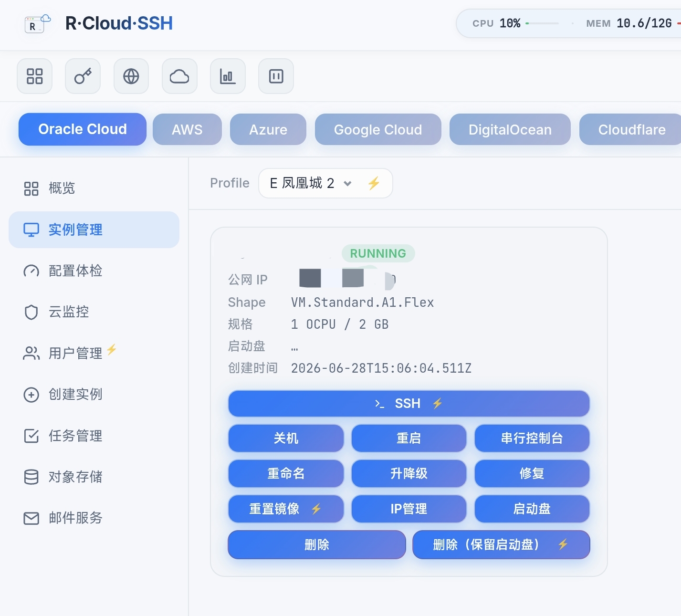This screenshot has height=616, width=681.
Task: Click the 修复 repair button
Action: coord(532,473)
